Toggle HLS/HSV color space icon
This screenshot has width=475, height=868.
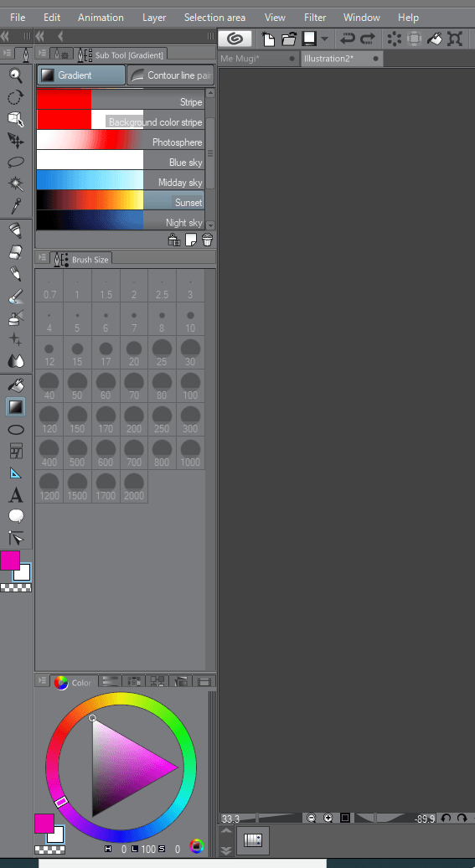[x=196, y=845]
